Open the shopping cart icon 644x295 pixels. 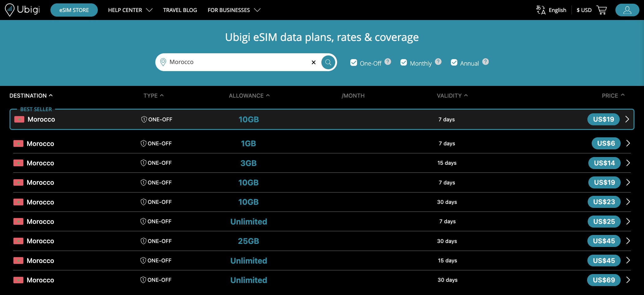coord(602,10)
